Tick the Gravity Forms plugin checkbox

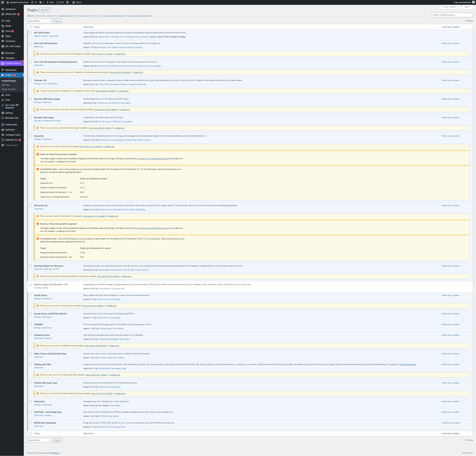31,296
